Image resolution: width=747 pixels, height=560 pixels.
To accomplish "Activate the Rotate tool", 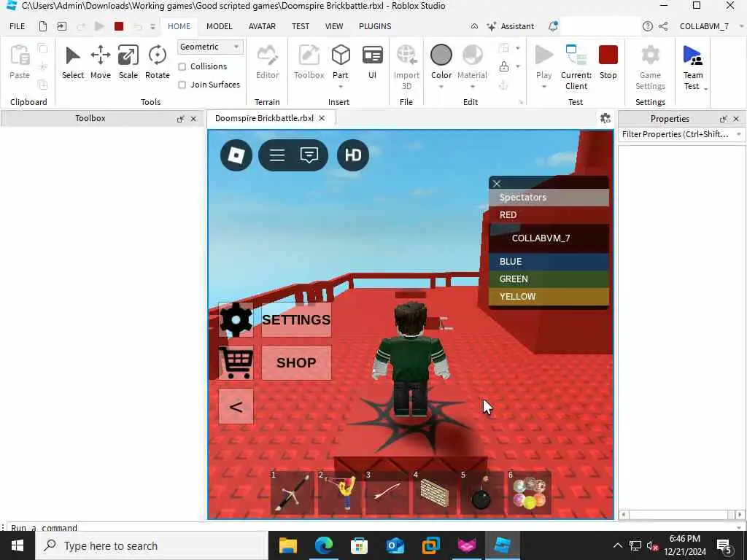I will click(x=158, y=62).
